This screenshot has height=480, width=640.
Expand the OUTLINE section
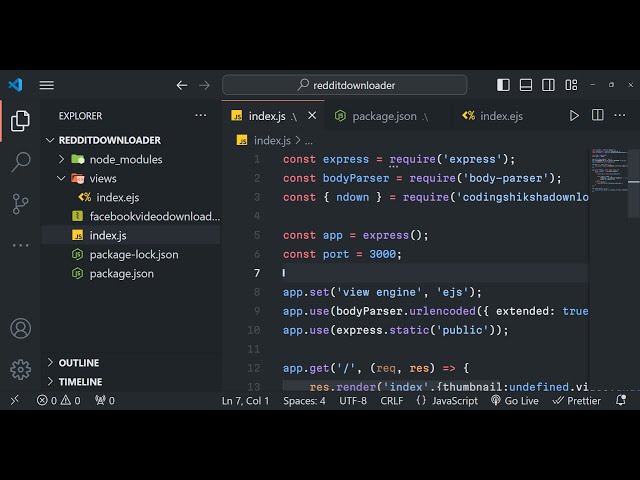[x=80, y=363]
